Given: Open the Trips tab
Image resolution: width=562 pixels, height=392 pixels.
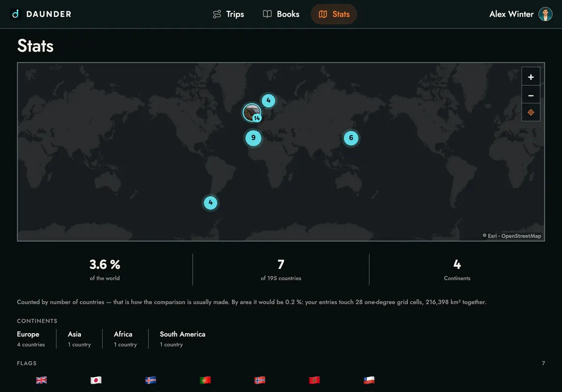Looking at the screenshot, I should click(x=228, y=14).
